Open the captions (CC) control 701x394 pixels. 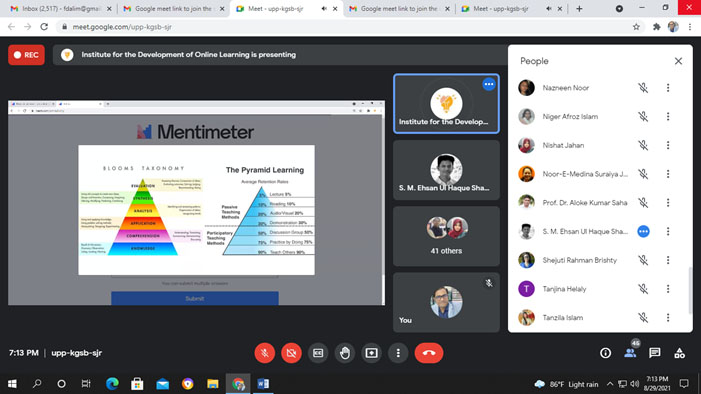click(x=318, y=353)
